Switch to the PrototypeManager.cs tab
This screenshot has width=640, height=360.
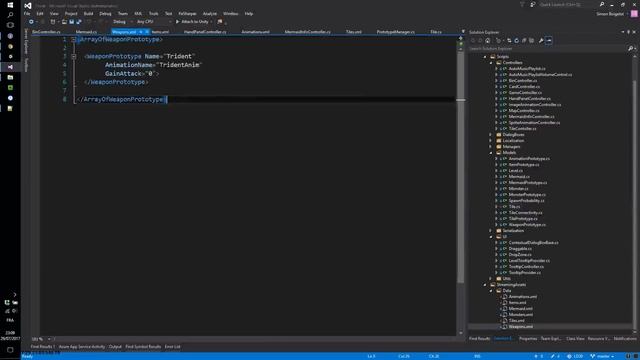(x=396, y=32)
